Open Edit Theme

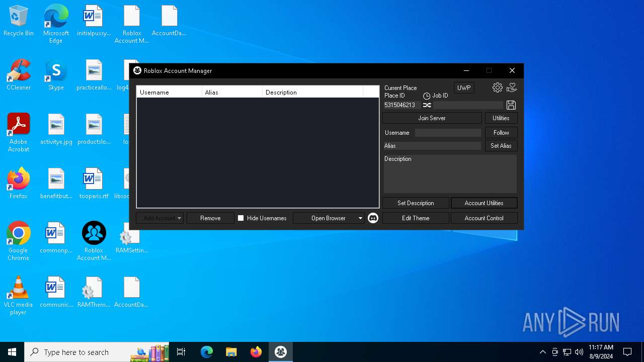[x=416, y=218]
